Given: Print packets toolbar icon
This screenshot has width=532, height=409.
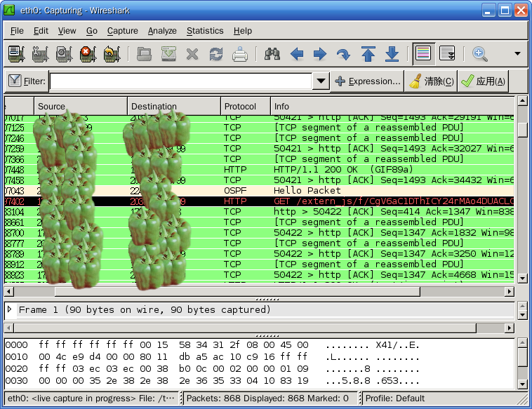Looking at the screenshot, I should pyautogui.click(x=240, y=54).
